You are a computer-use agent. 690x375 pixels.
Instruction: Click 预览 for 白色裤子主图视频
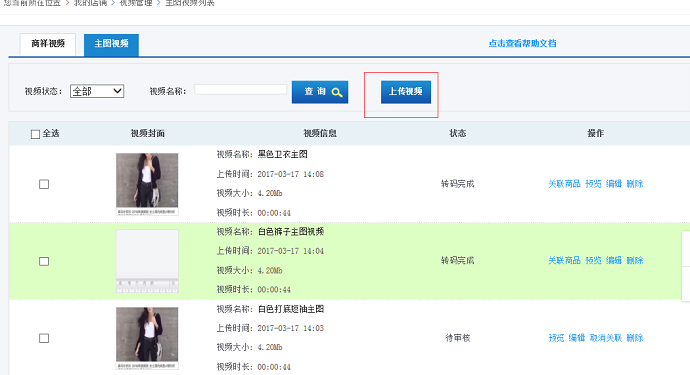pyautogui.click(x=593, y=261)
